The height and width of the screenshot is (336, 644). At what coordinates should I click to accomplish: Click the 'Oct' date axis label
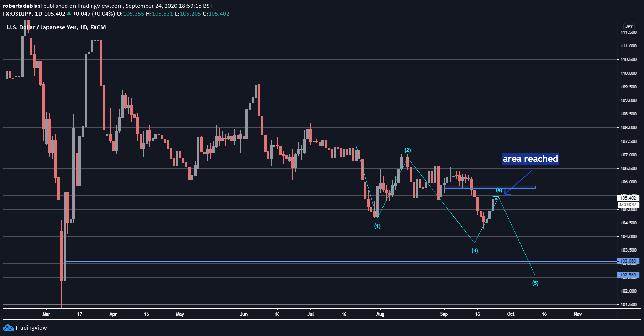pos(511,314)
